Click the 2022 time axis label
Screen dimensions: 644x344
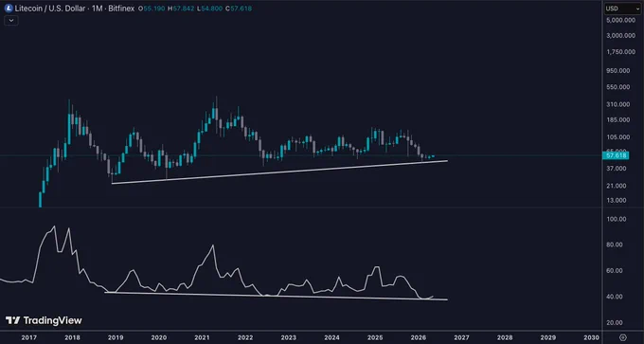pos(245,337)
